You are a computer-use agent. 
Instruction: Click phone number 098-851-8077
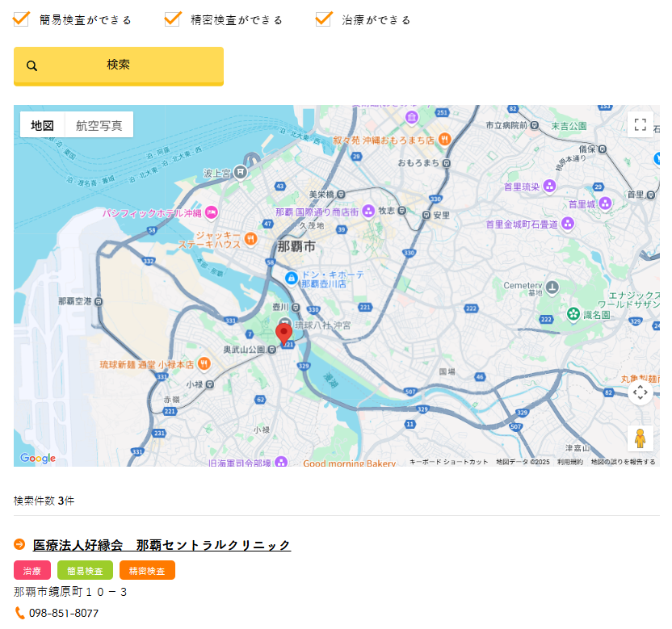[x=64, y=613]
